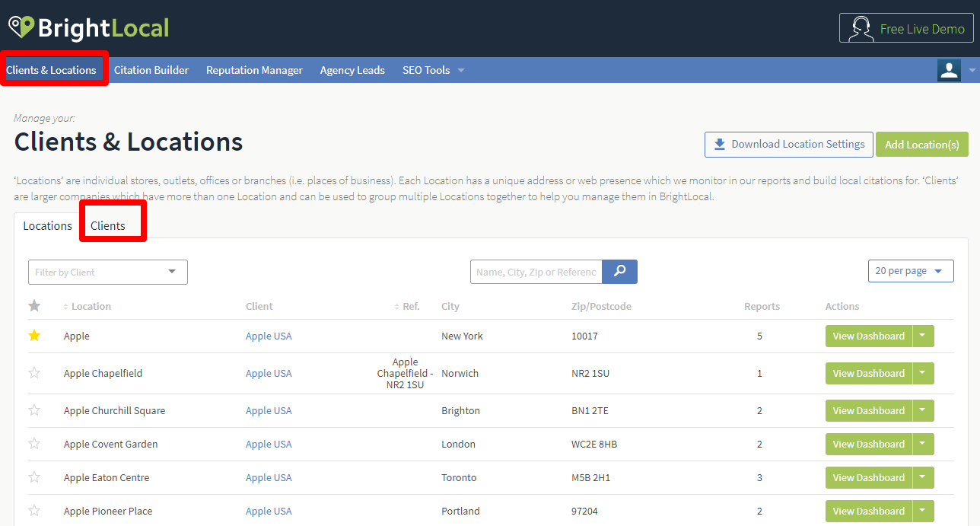Screen dimensions: 980x526
Task: Open Apple USA client link in Toronto row
Action: [269, 477]
